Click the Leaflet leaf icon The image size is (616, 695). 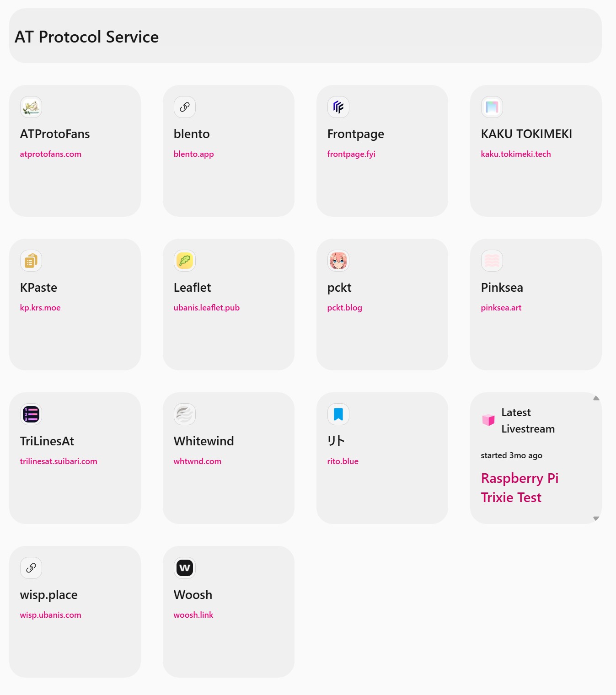tap(185, 261)
